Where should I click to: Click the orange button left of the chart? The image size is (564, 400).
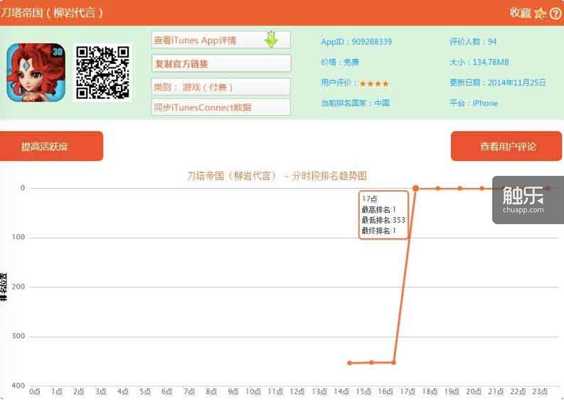(51, 146)
